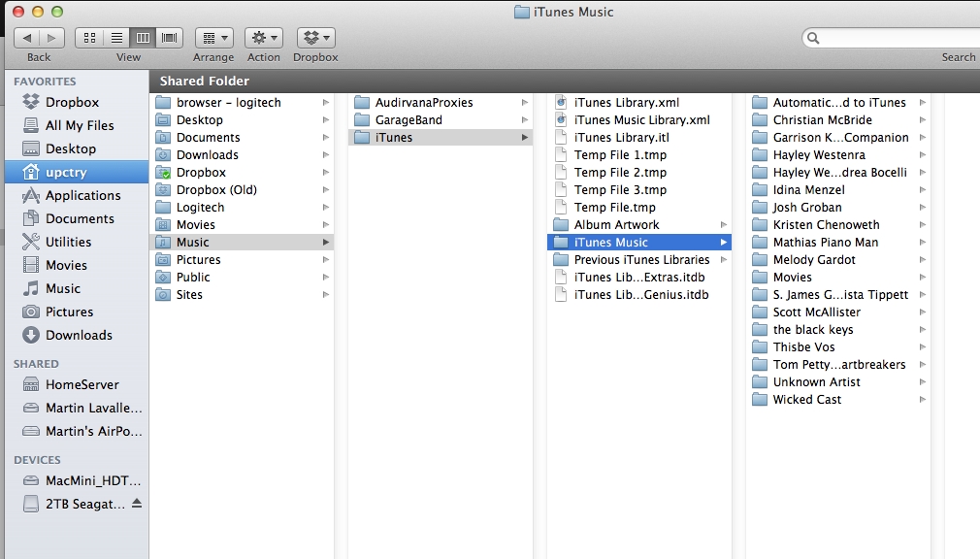Select All My Files in sidebar
Image resolution: width=980 pixels, height=559 pixels.
point(77,125)
